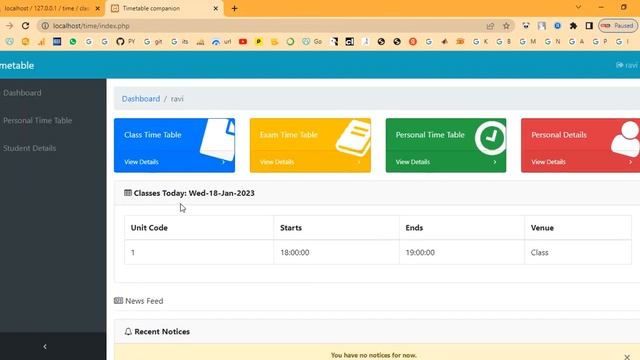
Task: Click the forward navigation arrow
Action: [x=9, y=26]
